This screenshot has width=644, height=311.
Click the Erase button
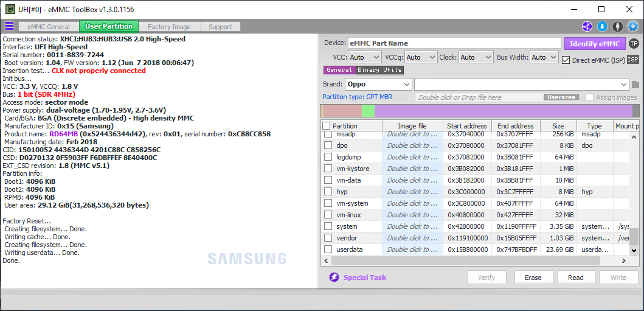coord(533,278)
